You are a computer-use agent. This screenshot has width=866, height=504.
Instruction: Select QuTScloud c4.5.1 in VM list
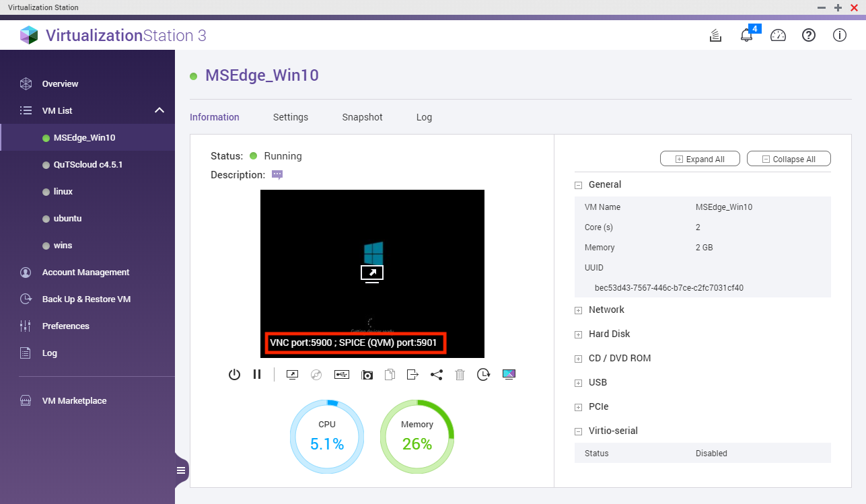click(87, 165)
